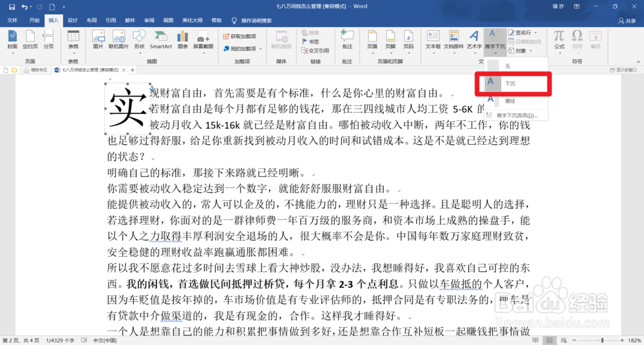Switch to the 模板专区 document tab
644x345 pixels.
click(35, 70)
